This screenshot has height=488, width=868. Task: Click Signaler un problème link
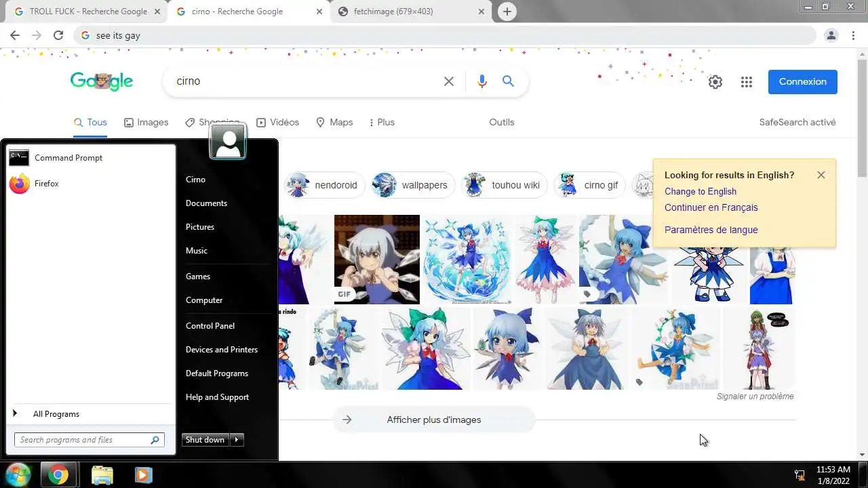click(755, 396)
